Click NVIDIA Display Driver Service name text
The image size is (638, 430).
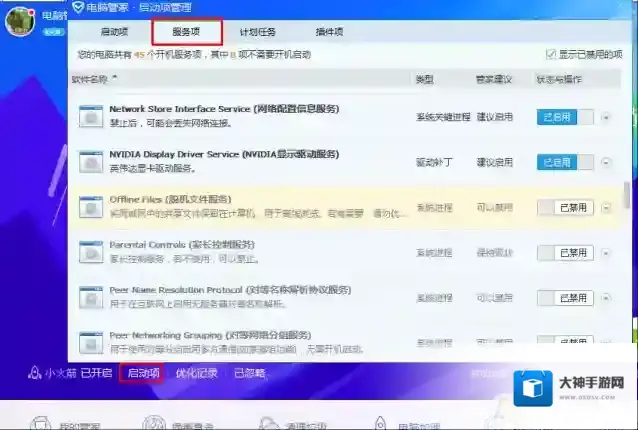tap(224, 154)
